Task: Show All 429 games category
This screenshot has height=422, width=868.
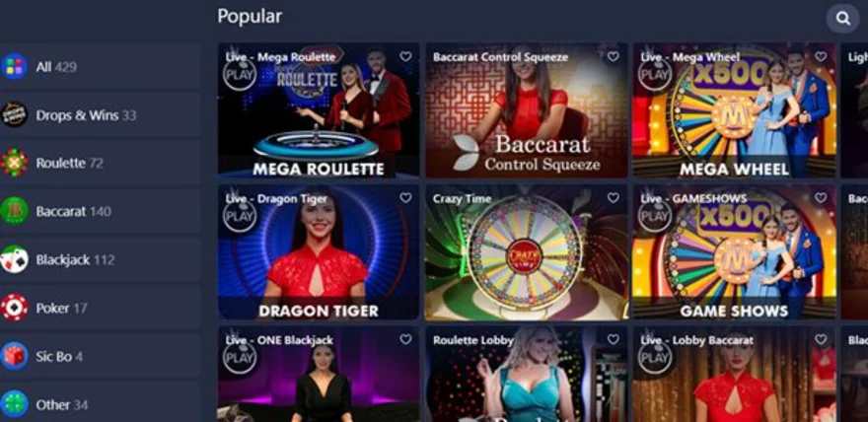Action: (x=100, y=67)
